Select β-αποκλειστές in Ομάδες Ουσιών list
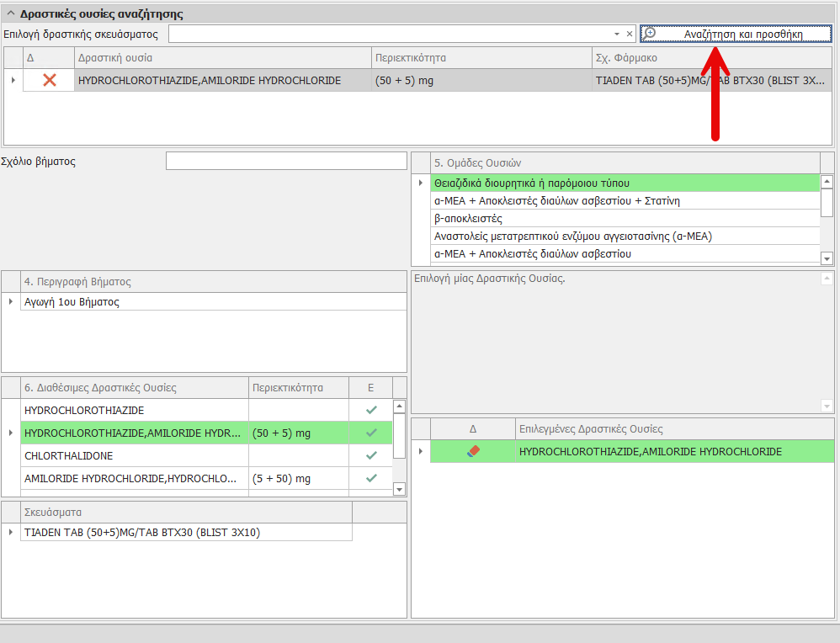840x643 pixels. (x=468, y=219)
